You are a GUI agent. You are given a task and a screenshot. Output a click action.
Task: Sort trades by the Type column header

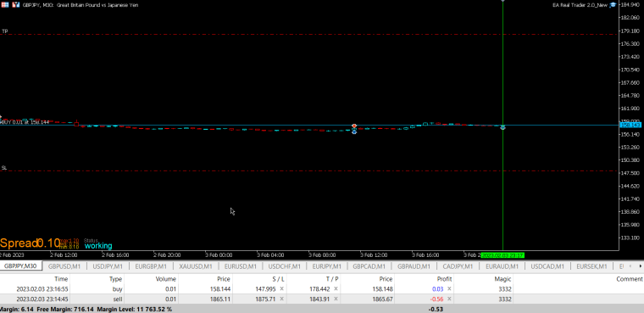coord(116,279)
